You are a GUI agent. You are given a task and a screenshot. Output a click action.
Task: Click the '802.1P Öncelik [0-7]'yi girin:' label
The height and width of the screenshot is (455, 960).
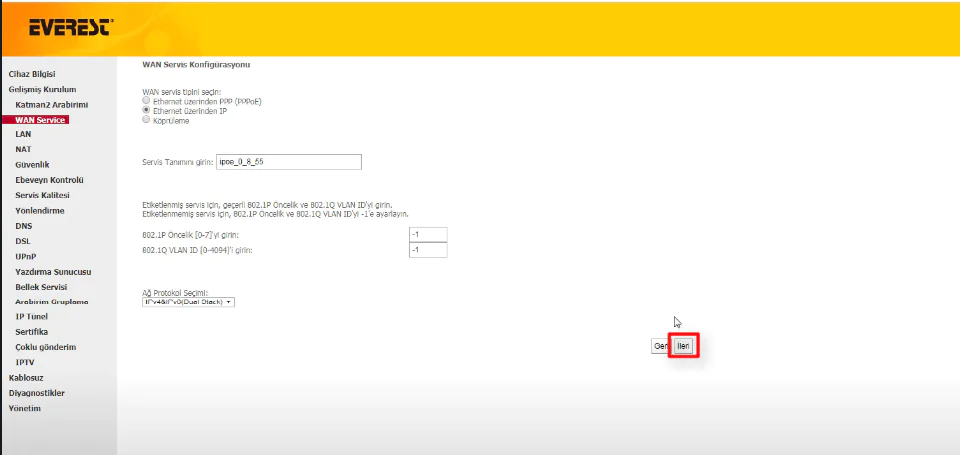pos(190,235)
